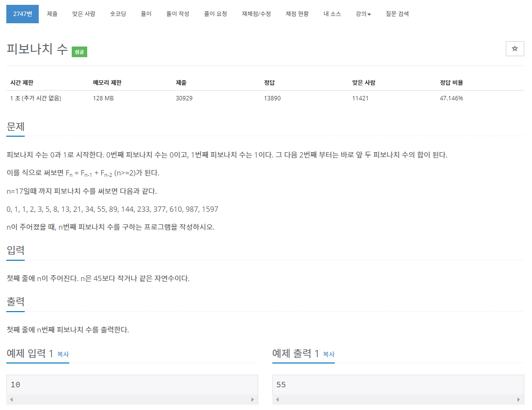Click right scroll arrow in example input box

[x=252, y=399]
